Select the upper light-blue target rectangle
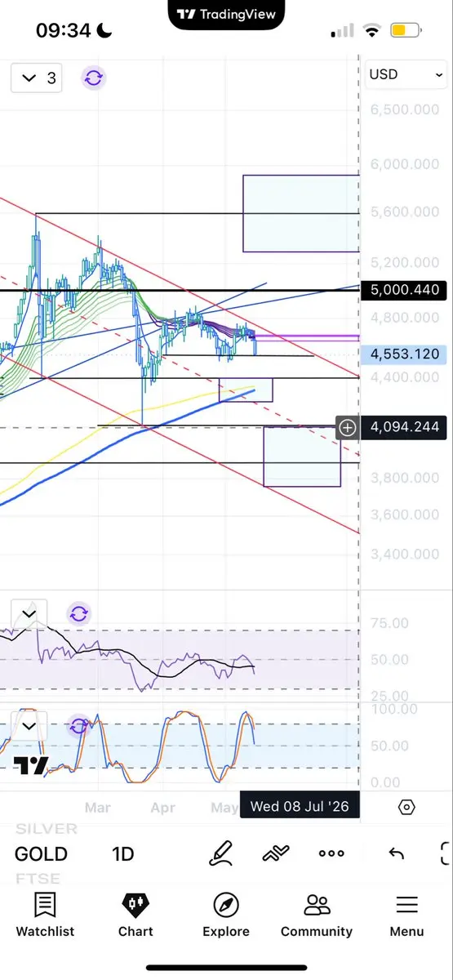The width and height of the screenshot is (453, 980). point(301,213)
